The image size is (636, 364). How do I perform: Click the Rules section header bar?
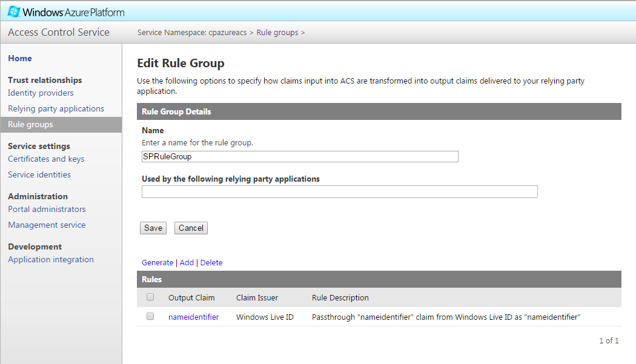pos(379,279)
